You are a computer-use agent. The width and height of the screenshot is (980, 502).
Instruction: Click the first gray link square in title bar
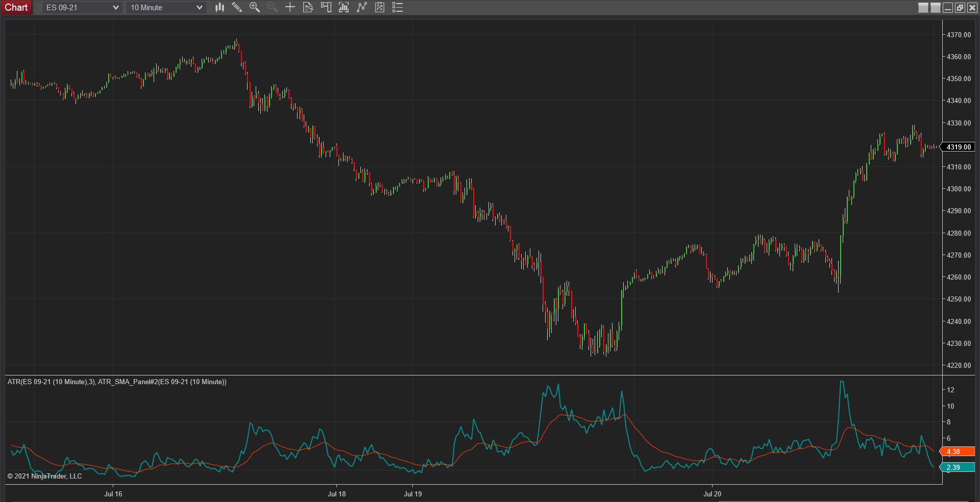pos(923,8)
